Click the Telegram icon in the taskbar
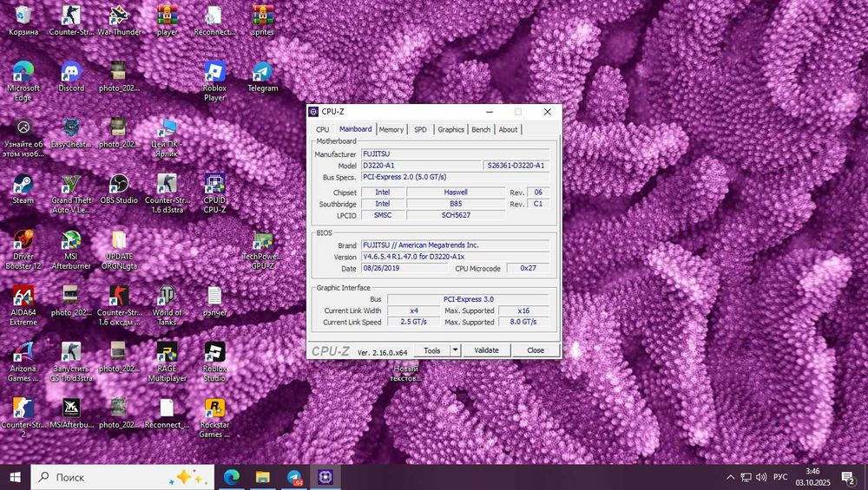Image resolution: width=868 pixels, height=490 pixels. [x=294, y=477]
